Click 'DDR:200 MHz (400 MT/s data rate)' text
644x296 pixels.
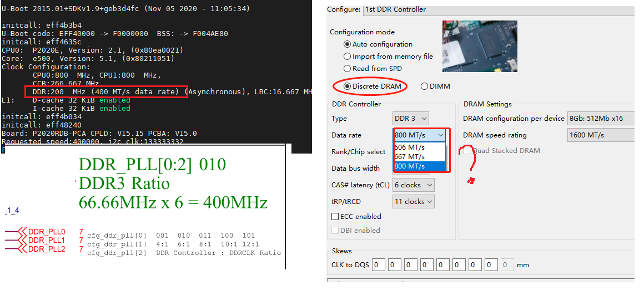pos(106,92)
